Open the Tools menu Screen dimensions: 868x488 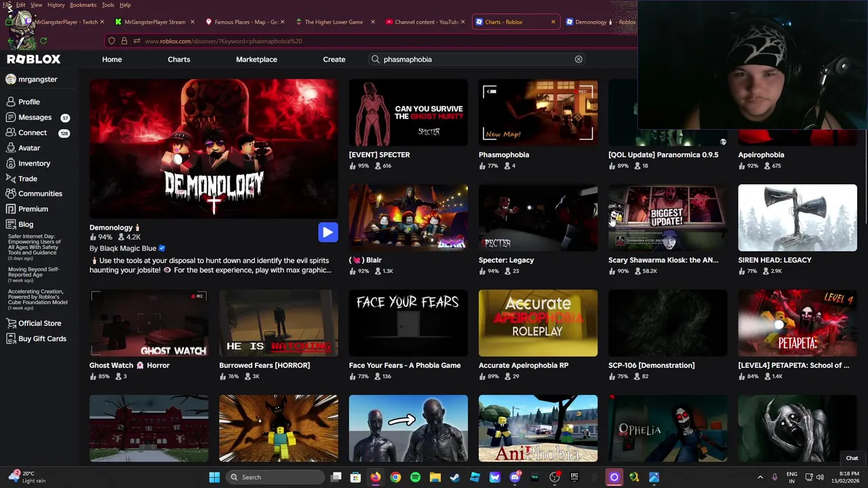pos(108,5)
